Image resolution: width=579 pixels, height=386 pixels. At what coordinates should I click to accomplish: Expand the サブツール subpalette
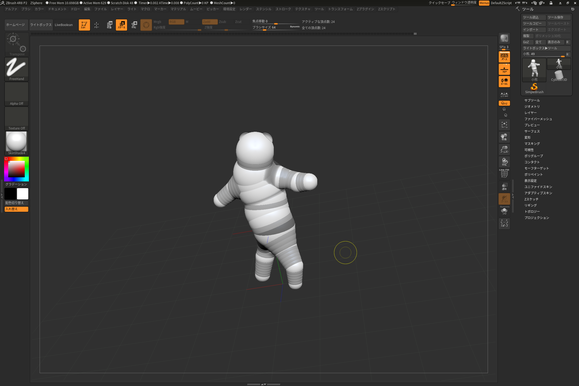click(532, 100)
